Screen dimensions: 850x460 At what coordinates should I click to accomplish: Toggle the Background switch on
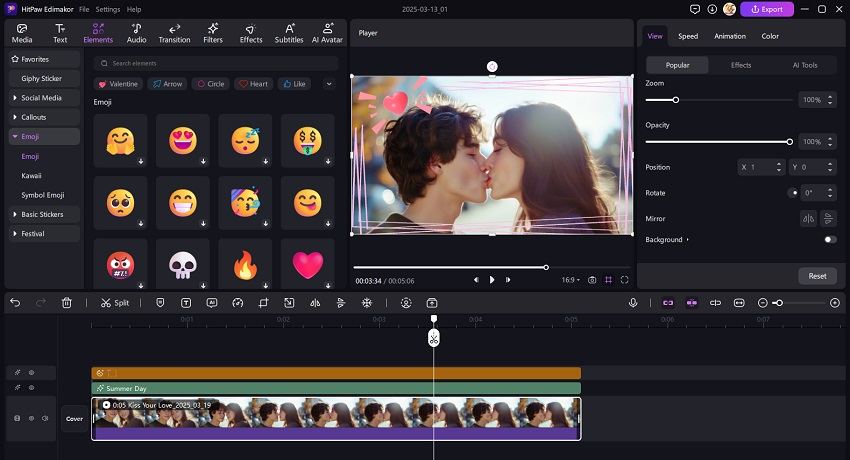pos(830,240)
